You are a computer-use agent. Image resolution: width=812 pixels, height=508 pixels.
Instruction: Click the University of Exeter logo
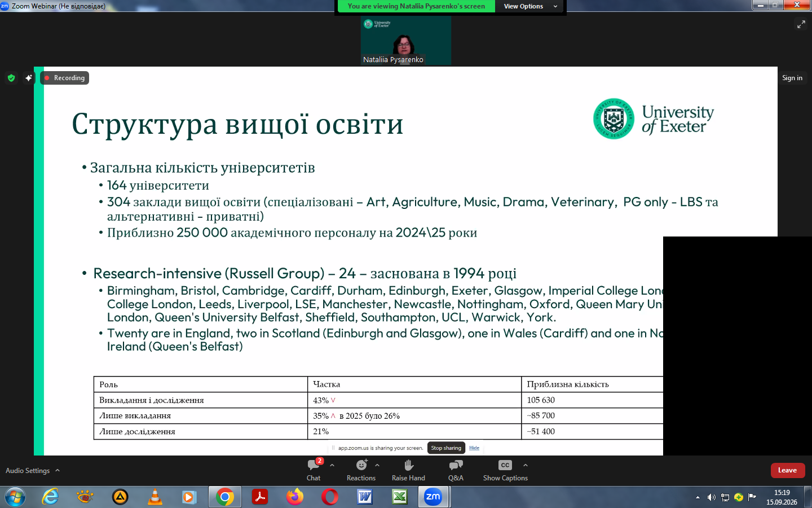(x=653, y=119)
